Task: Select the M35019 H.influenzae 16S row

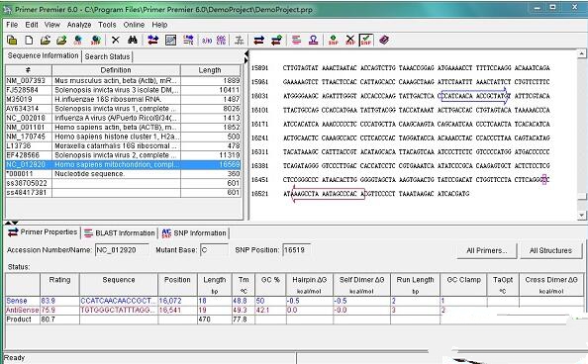Action: (123, 99)
